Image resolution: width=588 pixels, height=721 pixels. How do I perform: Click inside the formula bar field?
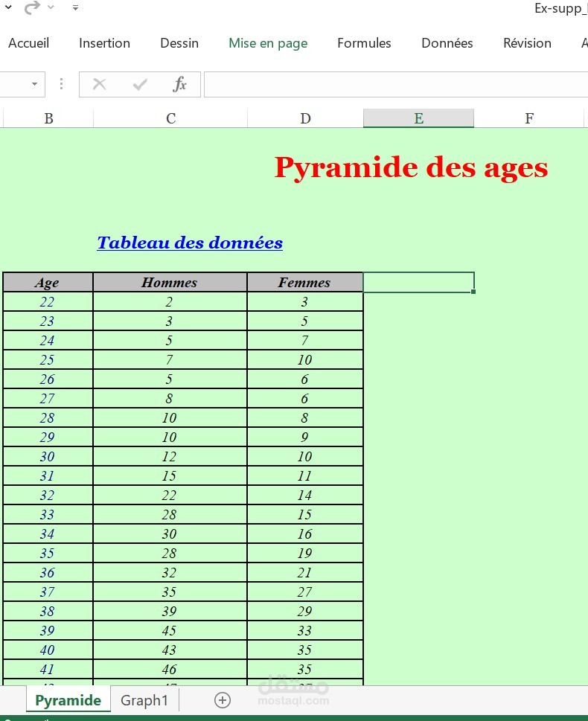(x=396, y=84)
